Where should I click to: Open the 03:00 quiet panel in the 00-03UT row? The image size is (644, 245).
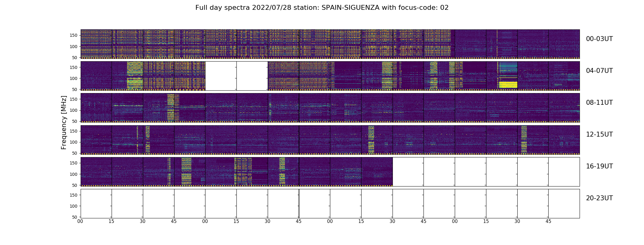tap(470, 44)
